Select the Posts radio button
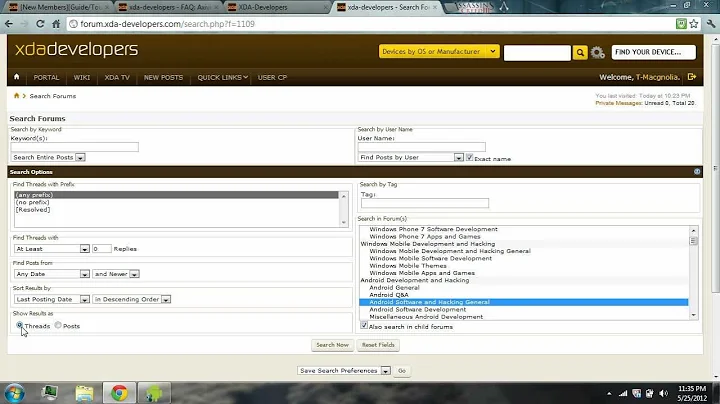This screenshot has width=720, height=404. click(58, 325)
